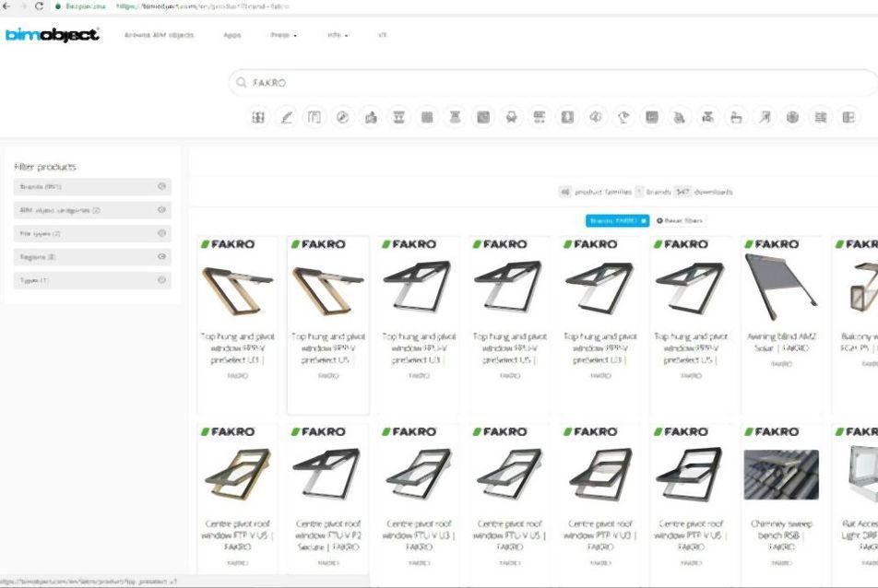Open the first Top hung FPP-V preSelect U3 thumbnail

coord(237,290)
